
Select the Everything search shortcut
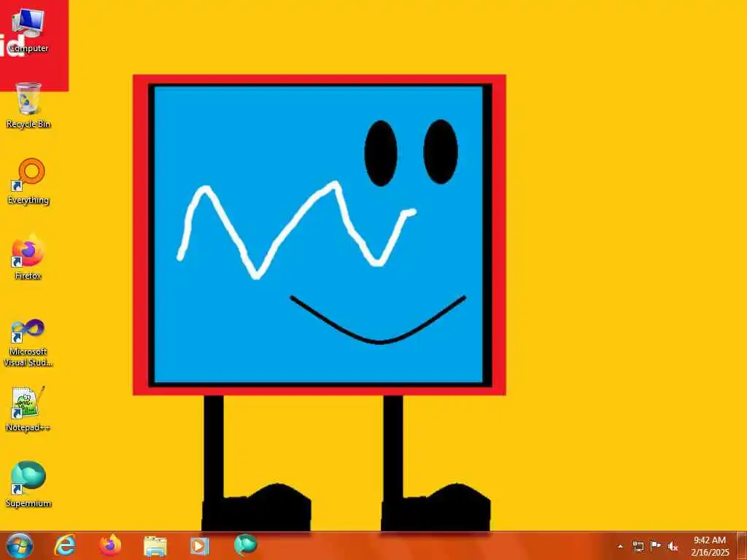(x=28, y=182)
